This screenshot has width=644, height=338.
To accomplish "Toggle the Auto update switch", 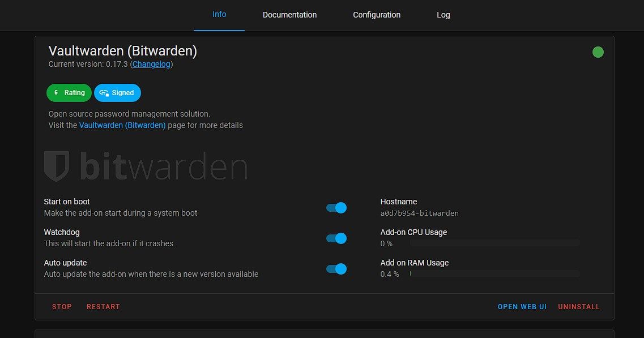I will (x=336, y=269).
